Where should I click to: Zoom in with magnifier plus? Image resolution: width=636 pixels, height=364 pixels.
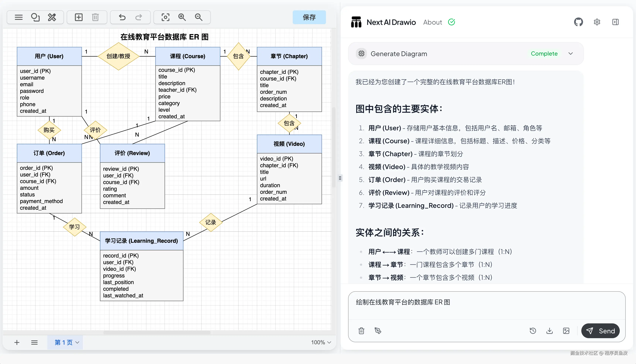point(182,17)
